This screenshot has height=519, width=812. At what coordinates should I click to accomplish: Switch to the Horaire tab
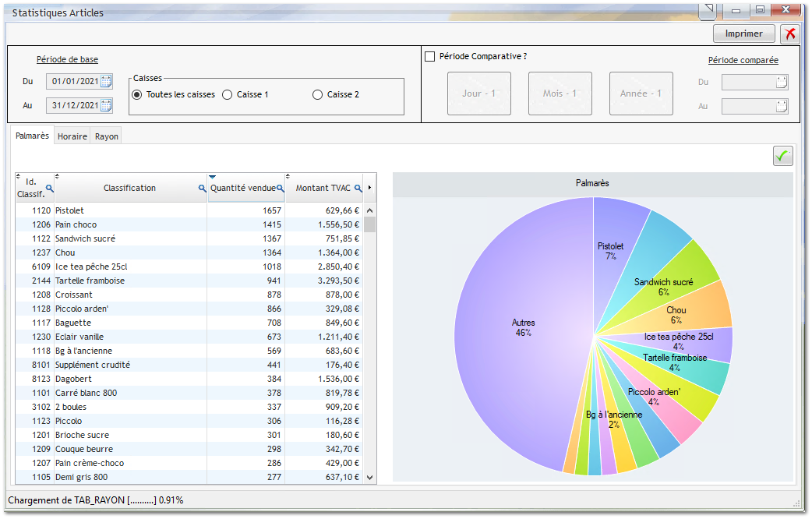point(72,136)
